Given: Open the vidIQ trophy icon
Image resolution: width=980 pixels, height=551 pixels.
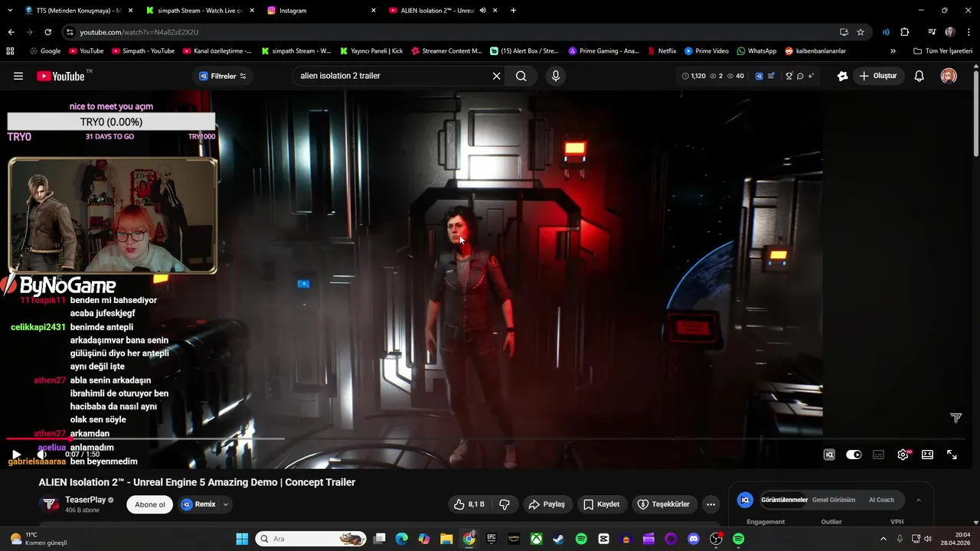Looking at the screenshot, I should point(789,76).
